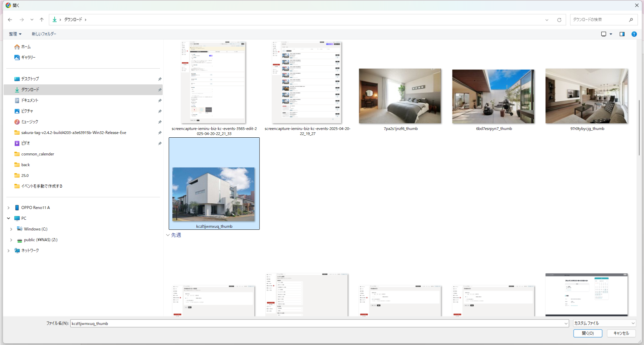
Task: Select ギャラリー in navigation pane
Action: coord(25,58)
